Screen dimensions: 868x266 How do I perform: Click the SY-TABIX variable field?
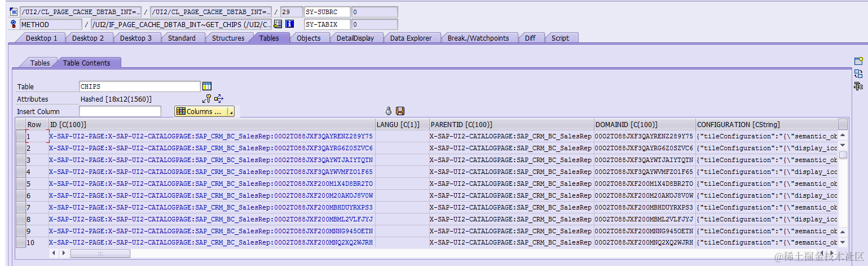tap(327, 24)
